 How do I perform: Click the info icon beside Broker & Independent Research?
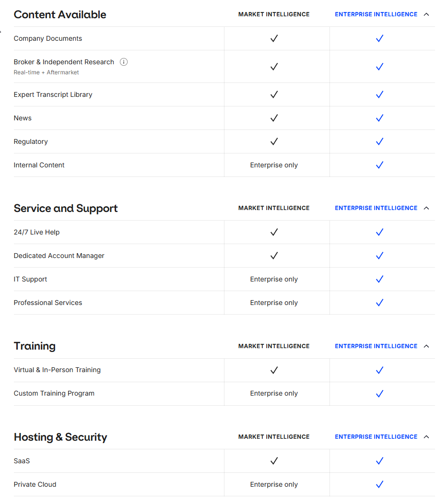tap(124, 62)
